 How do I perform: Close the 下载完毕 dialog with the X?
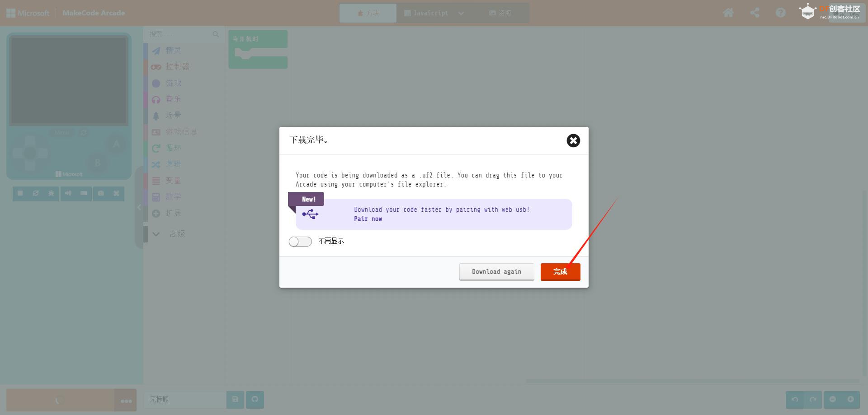click(573, 140)
